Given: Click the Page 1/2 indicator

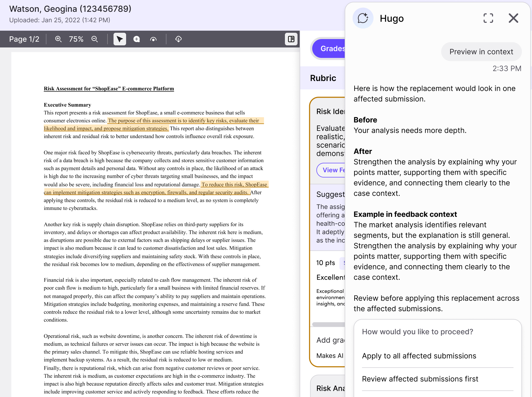Looking at the screenshot, I should click(24, 39).
